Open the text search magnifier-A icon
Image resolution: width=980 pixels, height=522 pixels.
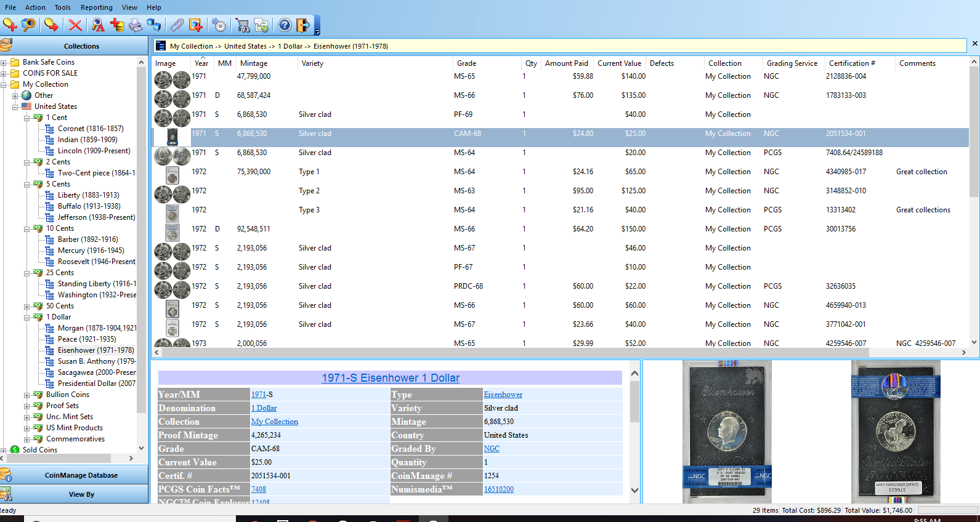[98, 25]
